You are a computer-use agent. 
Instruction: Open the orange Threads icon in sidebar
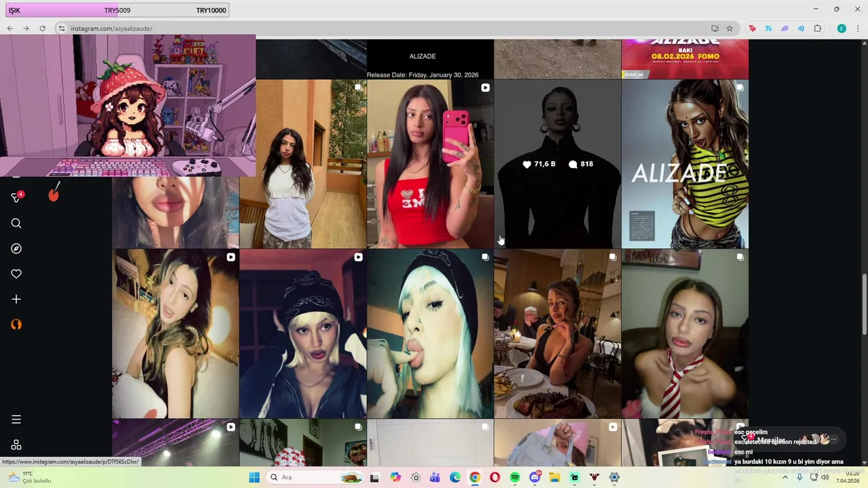[16, 325]
